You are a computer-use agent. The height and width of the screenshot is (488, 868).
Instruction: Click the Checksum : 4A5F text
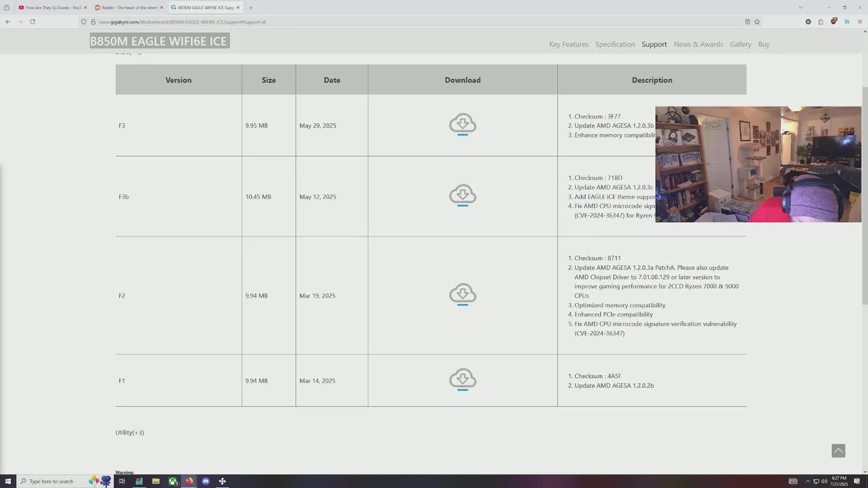pyautogui.click(x=598, y=376)
